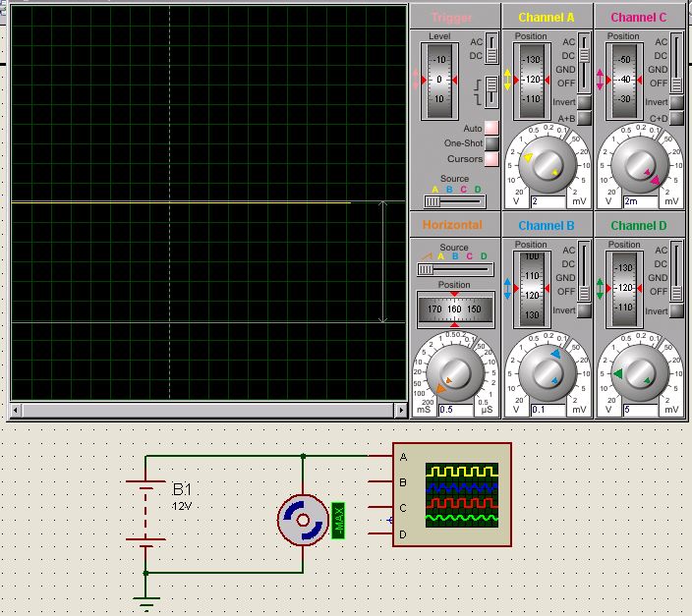This screenshot has height=616, width=692.
Task: Click the Channel D voltage scale knob
Action: [x=639, y=371]
